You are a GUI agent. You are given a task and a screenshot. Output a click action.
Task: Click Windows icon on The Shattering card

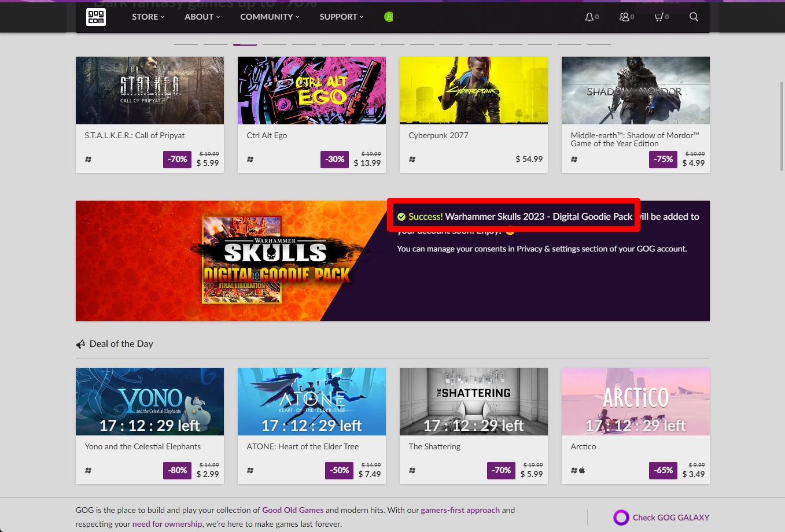point(412,470)
